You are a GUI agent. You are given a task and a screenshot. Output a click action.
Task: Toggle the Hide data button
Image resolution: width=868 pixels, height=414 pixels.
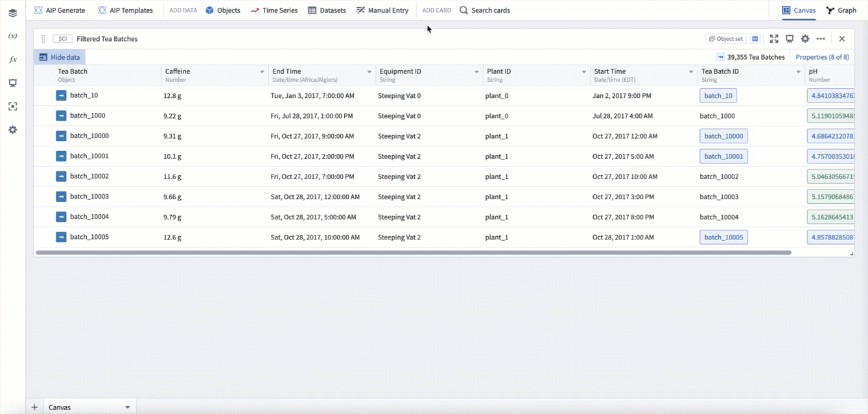(x=60, y=57)
